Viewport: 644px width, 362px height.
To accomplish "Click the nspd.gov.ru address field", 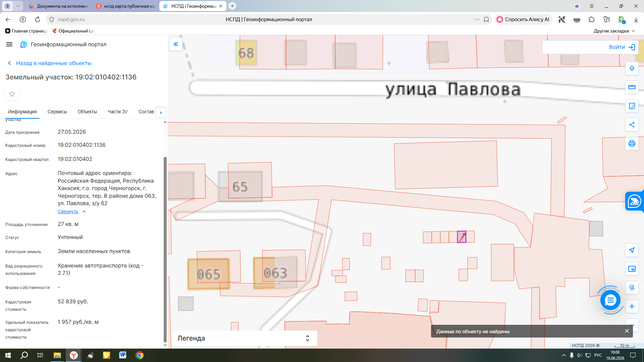I will coord(71,19).
